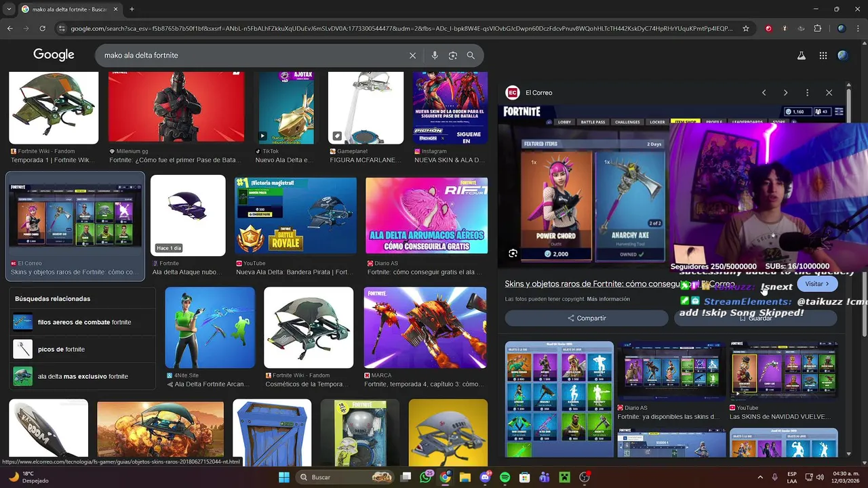Open Search Labs flask icon
The width and height of the screenshot is (868, 488).
pos(801,56)
